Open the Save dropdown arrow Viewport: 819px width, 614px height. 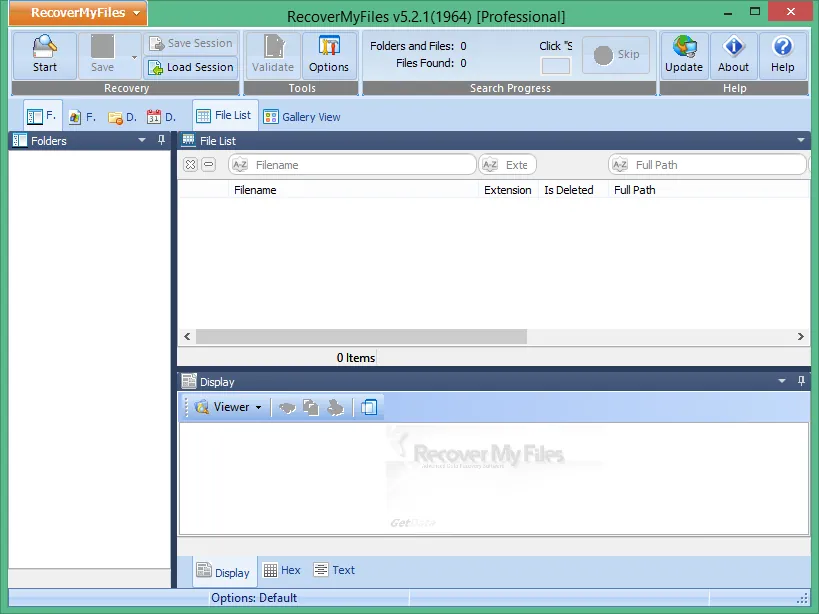[x=134, y=56]
